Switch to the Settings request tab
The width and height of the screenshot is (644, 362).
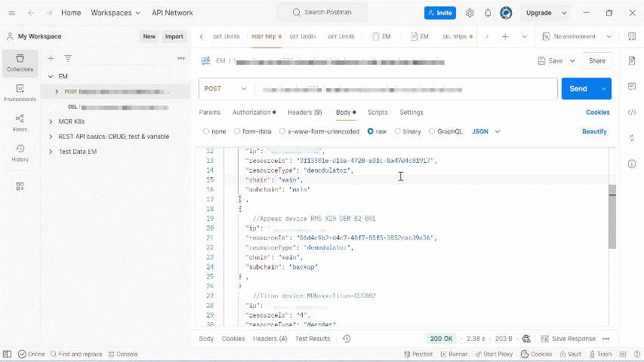(x=411, y=112)
